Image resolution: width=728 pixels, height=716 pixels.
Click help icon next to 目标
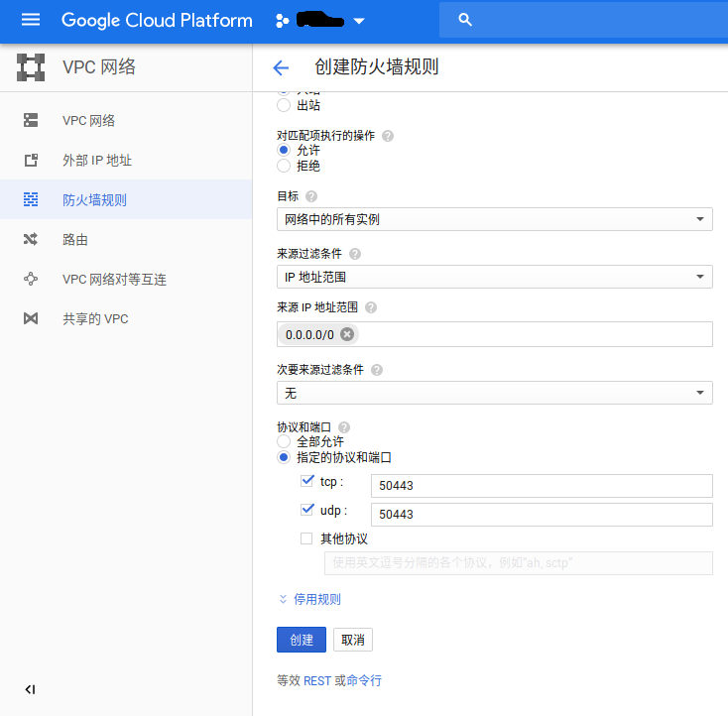click(311, 196)
